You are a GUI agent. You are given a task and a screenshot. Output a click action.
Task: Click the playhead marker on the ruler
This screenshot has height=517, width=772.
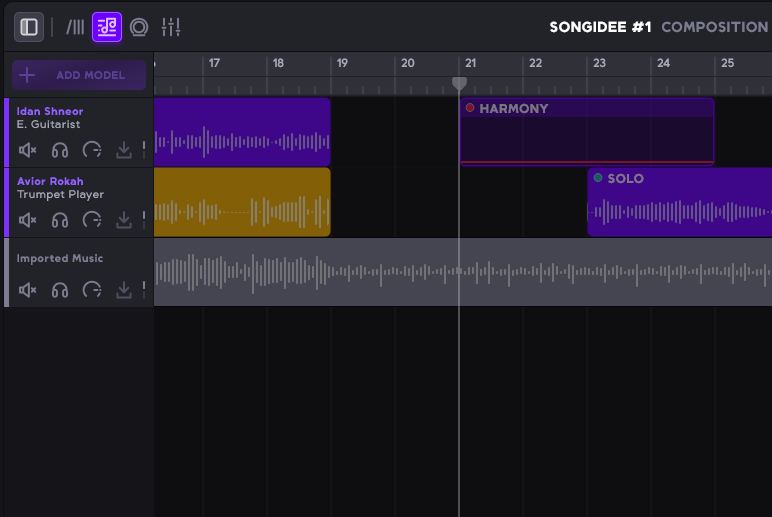pos(459,83)
